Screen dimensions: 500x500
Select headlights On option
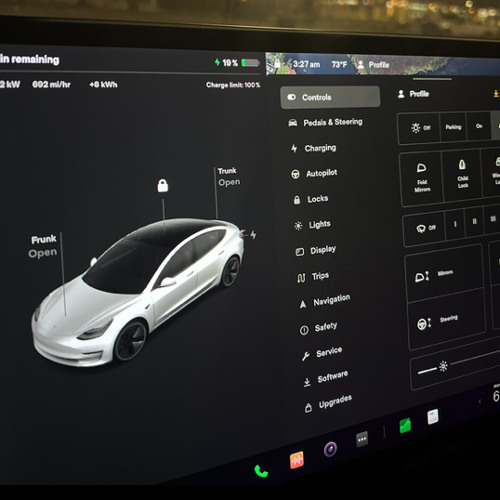click(x=479, y=126)
